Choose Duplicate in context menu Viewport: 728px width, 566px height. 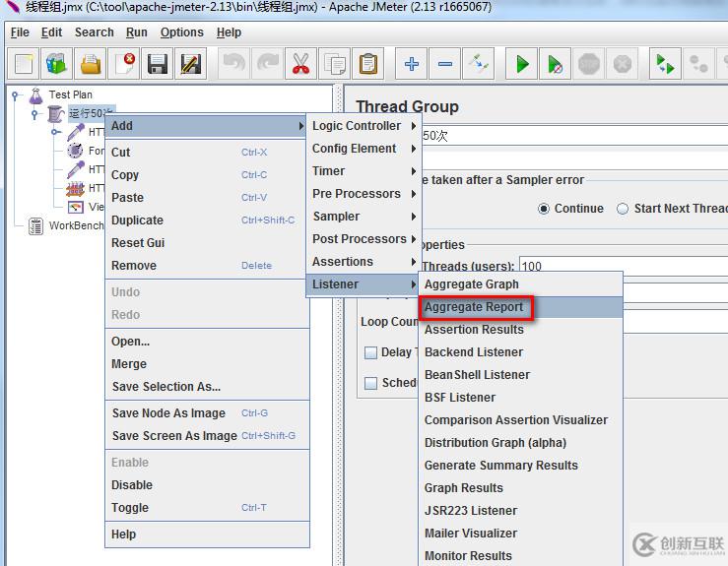click(206, 220)
